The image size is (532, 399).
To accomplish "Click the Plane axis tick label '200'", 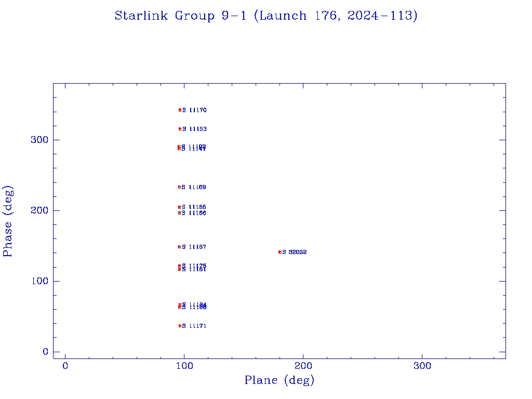I will coord(303,366).
